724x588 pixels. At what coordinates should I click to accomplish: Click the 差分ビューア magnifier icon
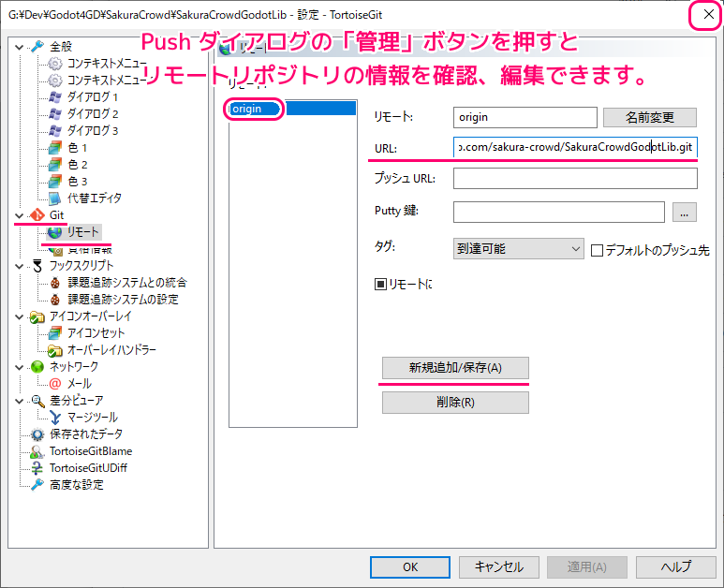[x=37, y=401]
